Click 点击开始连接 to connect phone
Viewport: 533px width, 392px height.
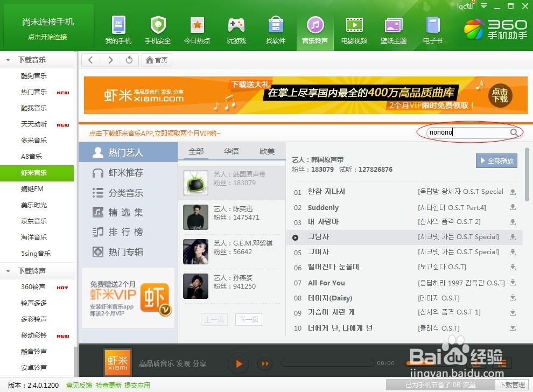pyautogui.click(x=47, y=37)
